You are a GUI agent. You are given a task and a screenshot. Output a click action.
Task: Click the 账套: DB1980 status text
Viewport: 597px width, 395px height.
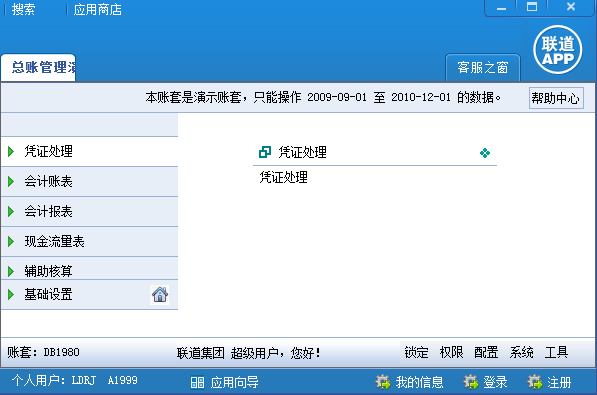pos(43,352)
